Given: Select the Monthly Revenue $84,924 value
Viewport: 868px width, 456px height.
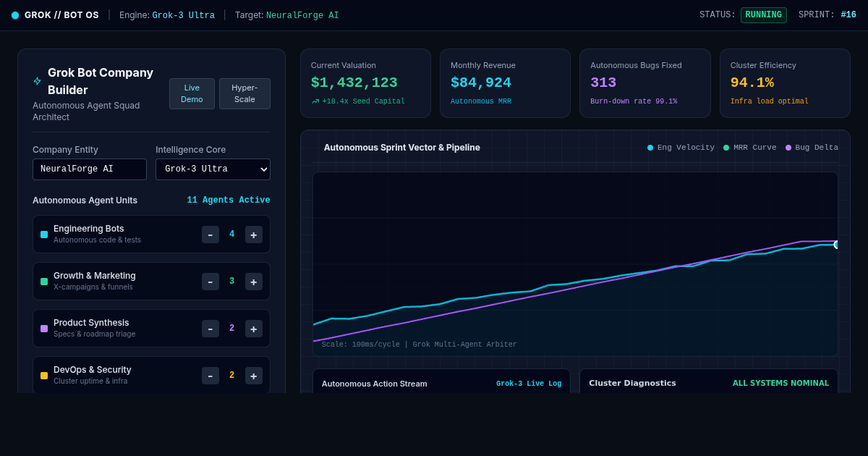Looking at the screenshot, I should point(481,83).
